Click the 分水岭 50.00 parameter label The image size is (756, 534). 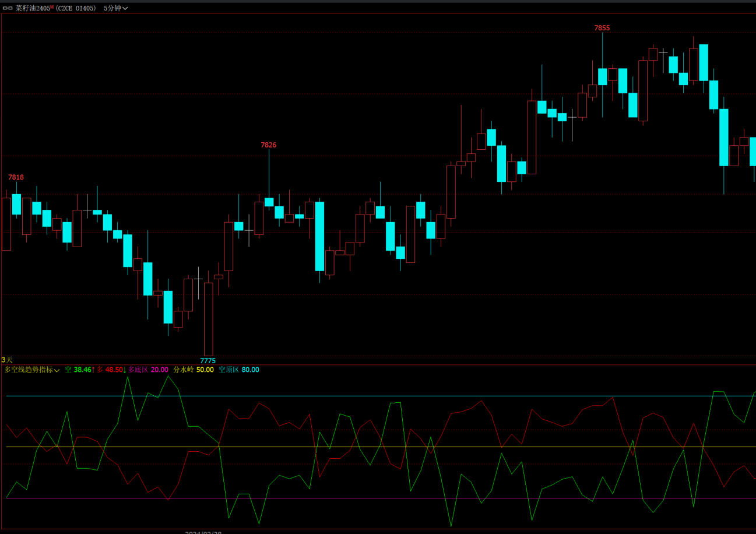(x=194, y=370)
